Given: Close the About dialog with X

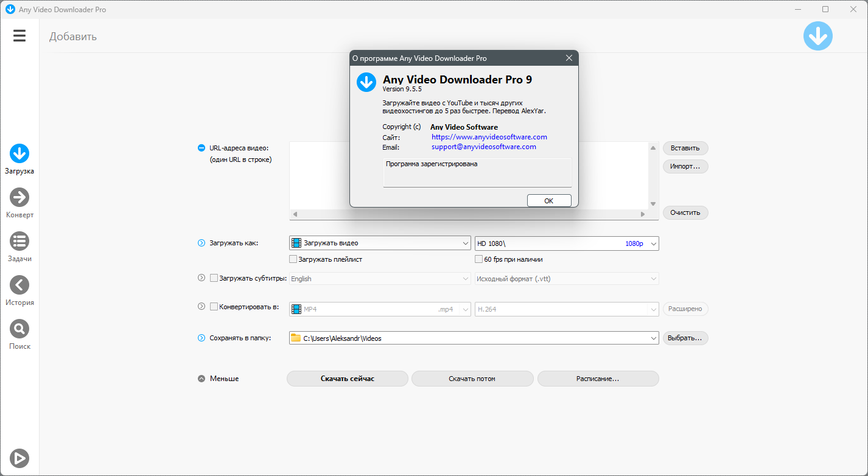Looking at the screenshot, I should 569,58.
